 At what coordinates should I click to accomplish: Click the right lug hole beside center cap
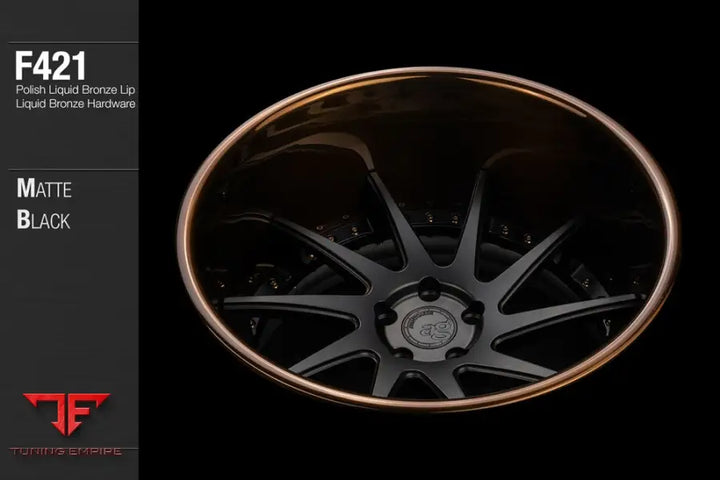(x=472, y=313)
